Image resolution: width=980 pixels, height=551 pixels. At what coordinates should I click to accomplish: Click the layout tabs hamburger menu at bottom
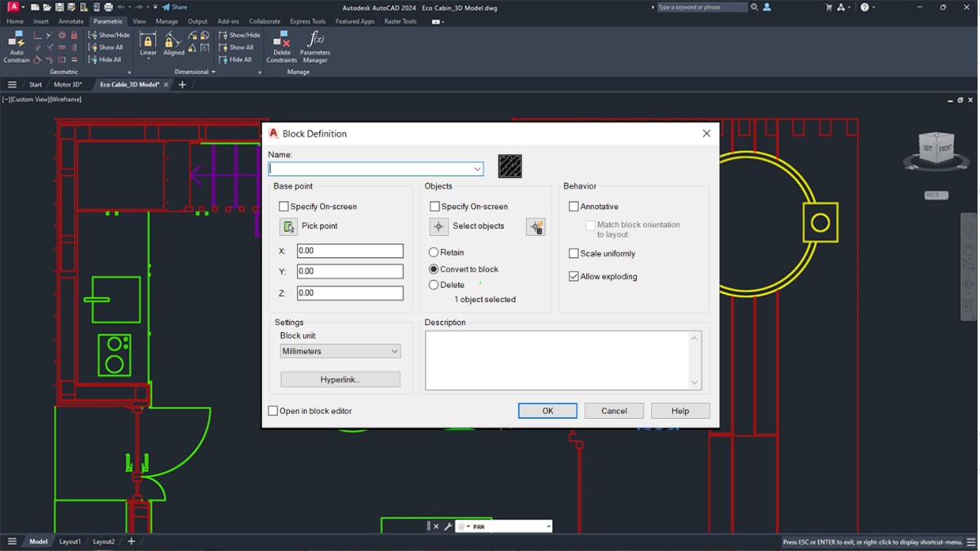(11, 541)
